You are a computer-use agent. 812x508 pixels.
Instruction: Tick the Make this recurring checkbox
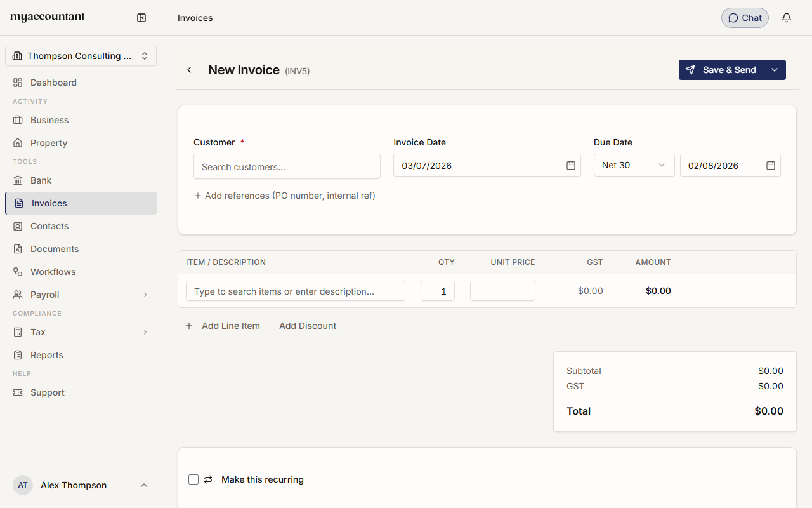193,479
